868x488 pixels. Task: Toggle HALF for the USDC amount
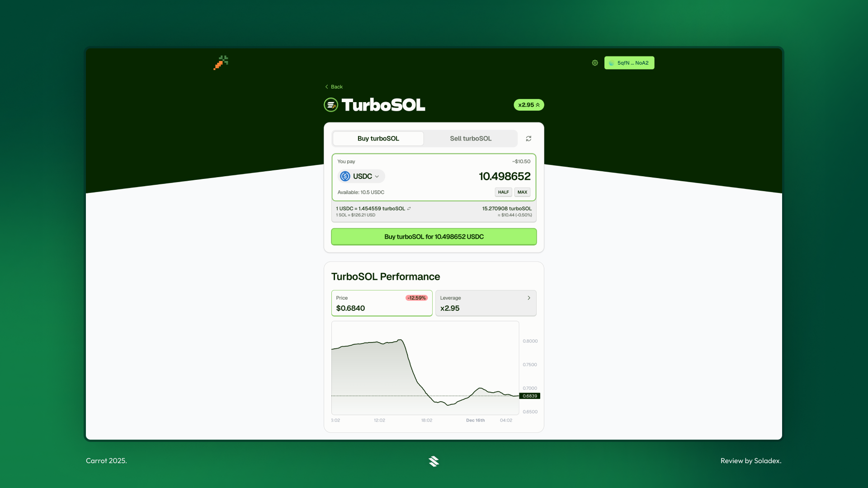(503, 192)
